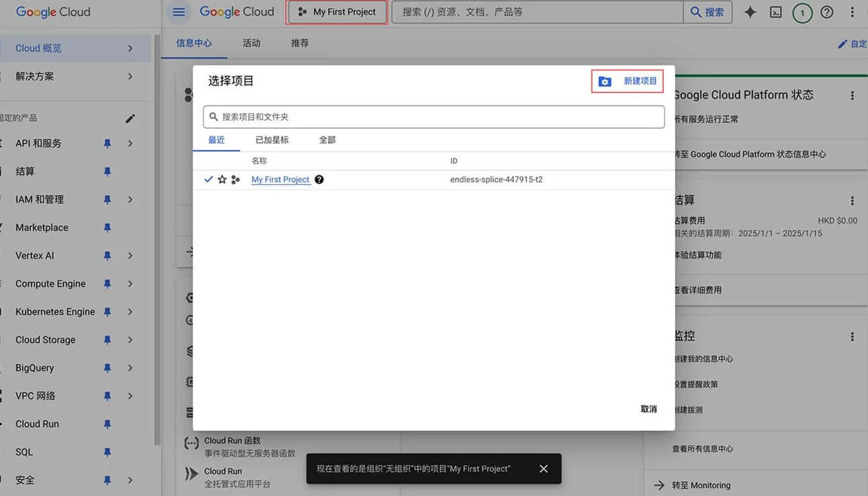Screen dimensions: 868x496
Task: Click the help icon beside My First Project row
Action: point(319,179)
